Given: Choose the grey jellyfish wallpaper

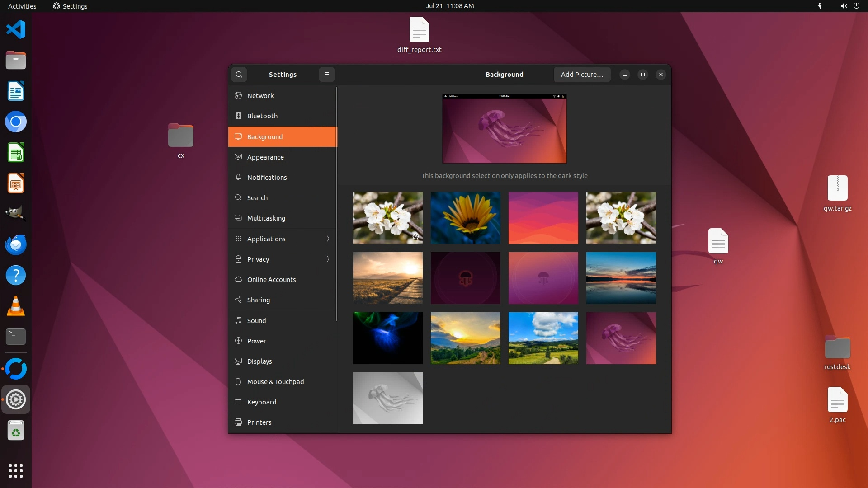Looking at the screenshot, I should click(x=387, y=398).
